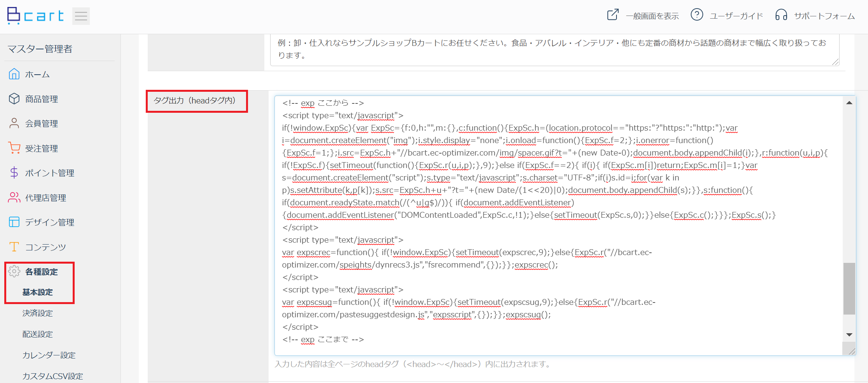The width and height of the screenshot is (868, 383).
Task: Open ポイント管理 menu
Action: 50,173
